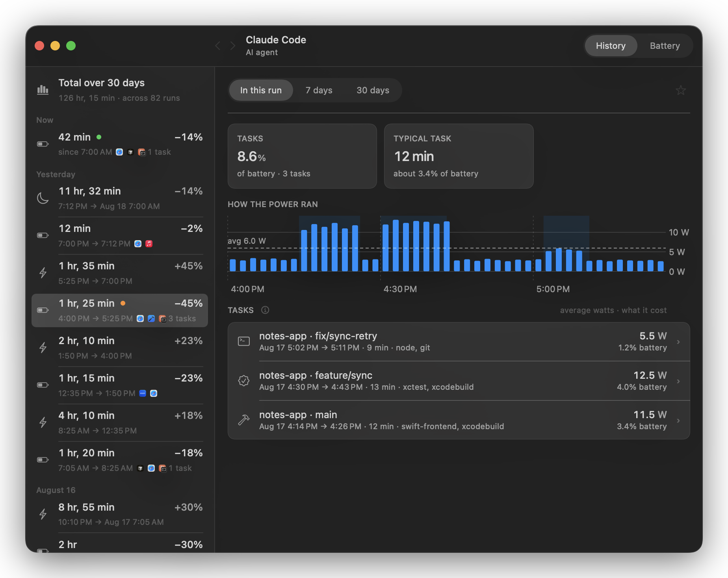Click the charging bolt icon on 8 hr, 55 min run

43,514
